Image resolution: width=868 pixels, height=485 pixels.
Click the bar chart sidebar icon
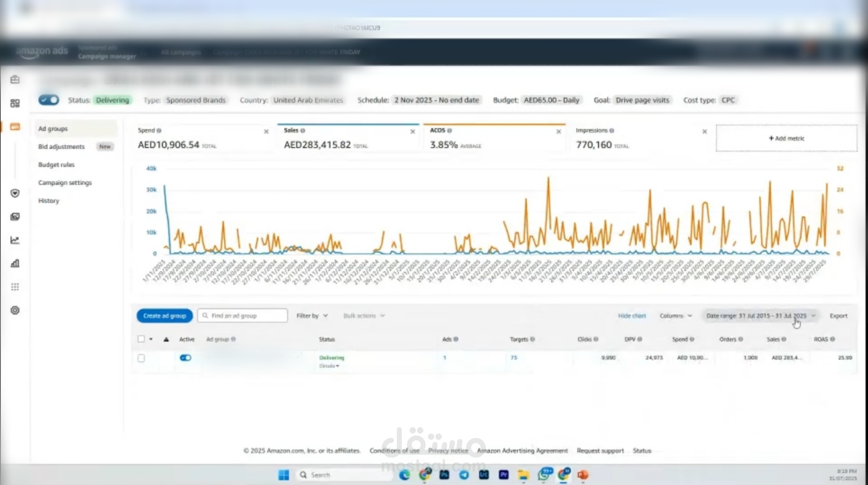(x=15, y=263)
